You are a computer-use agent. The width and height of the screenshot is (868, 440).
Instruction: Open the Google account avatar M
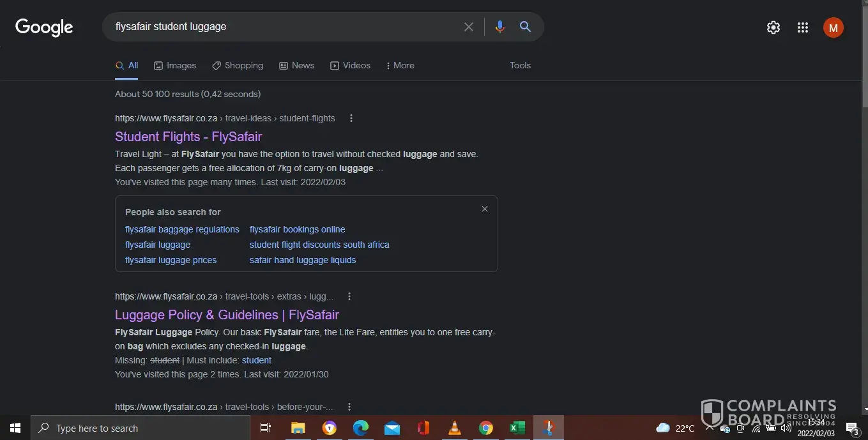point(833,27)
